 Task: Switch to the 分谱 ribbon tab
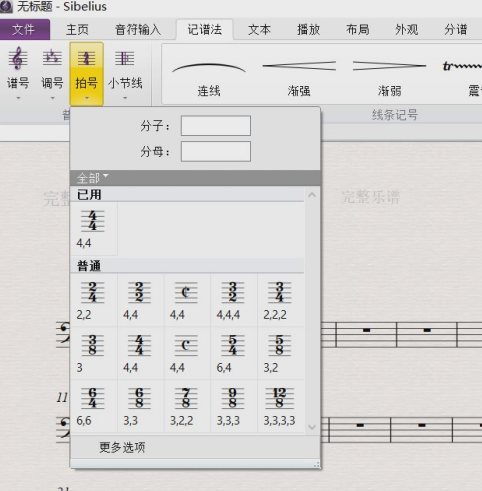(456, 29)
